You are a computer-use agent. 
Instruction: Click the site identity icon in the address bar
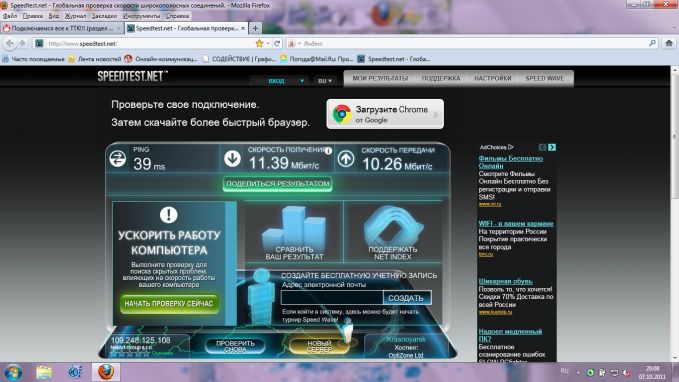click(39, 43)
